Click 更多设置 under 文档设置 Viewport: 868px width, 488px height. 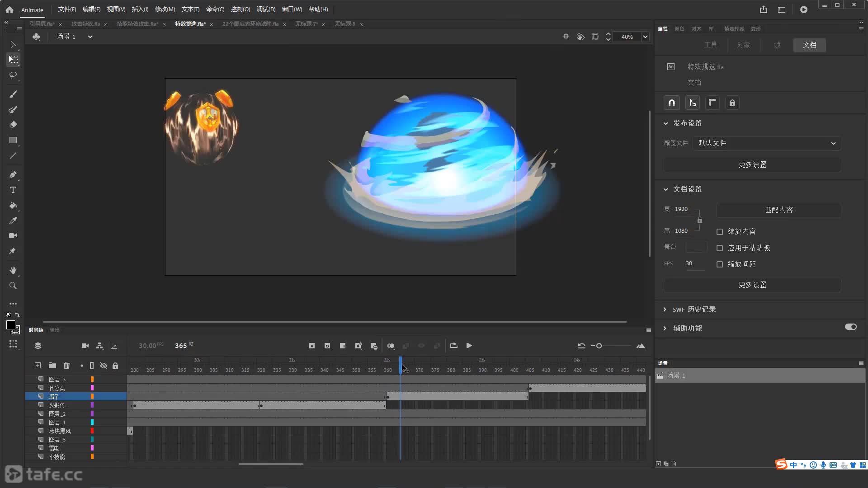point(752,285)
